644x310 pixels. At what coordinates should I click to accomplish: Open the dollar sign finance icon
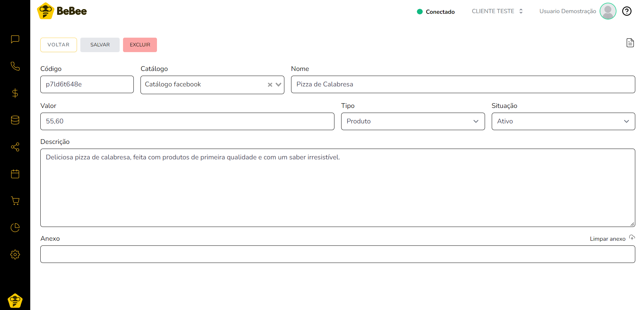tap(15, 93)
